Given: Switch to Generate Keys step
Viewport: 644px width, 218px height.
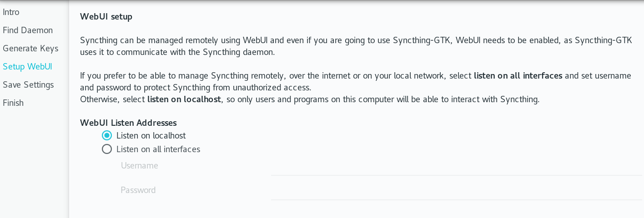Looking at the screenshot, I should (30, 49).
